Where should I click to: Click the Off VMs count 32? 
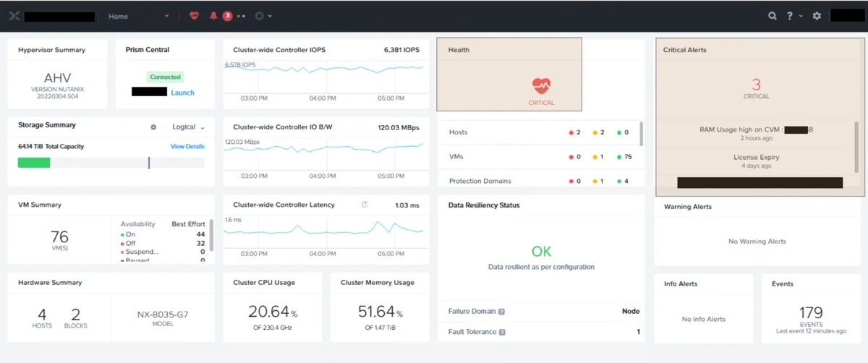click(x=200, y=243)
